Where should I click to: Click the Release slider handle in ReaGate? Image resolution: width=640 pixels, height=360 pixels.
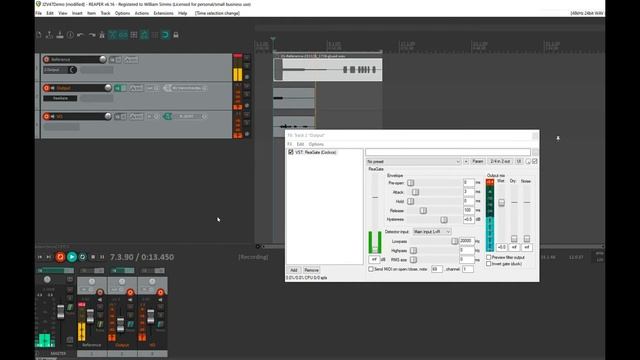pyautogui.click(x=423, y=211)
